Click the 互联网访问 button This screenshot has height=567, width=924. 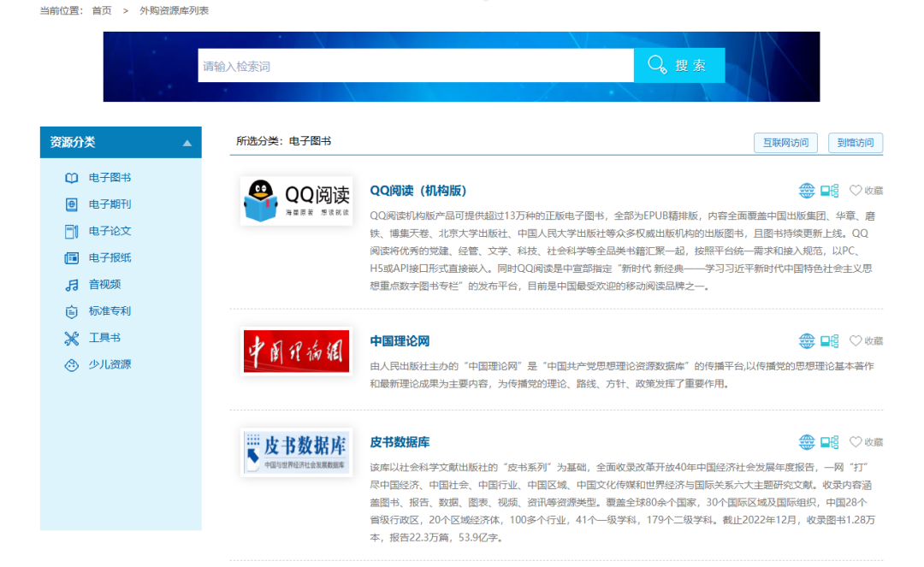click(x=785, y=143)
